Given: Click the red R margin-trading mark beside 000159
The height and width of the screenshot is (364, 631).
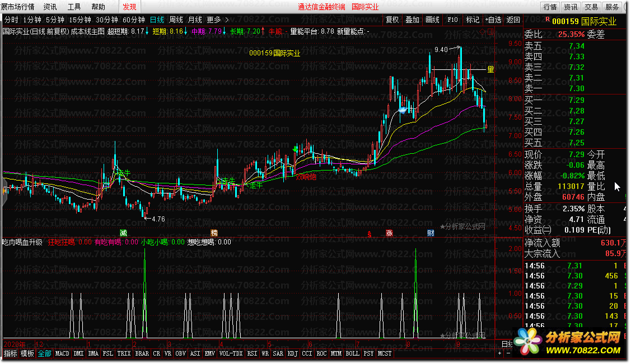Looking at the screenshot, I should pos(548,19).
